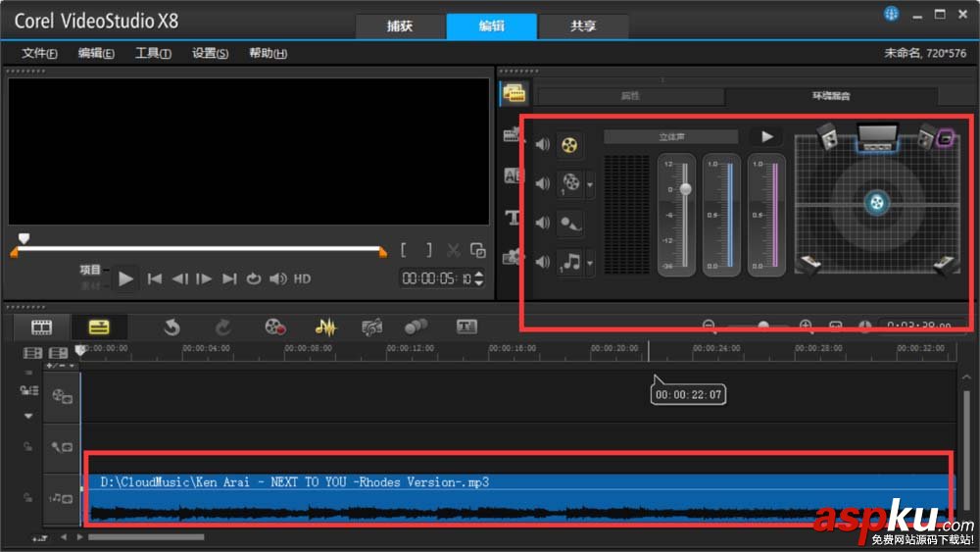The image size is (980, 552).
Task: Switch to Storyboard view
Action: tap(42, 326)
